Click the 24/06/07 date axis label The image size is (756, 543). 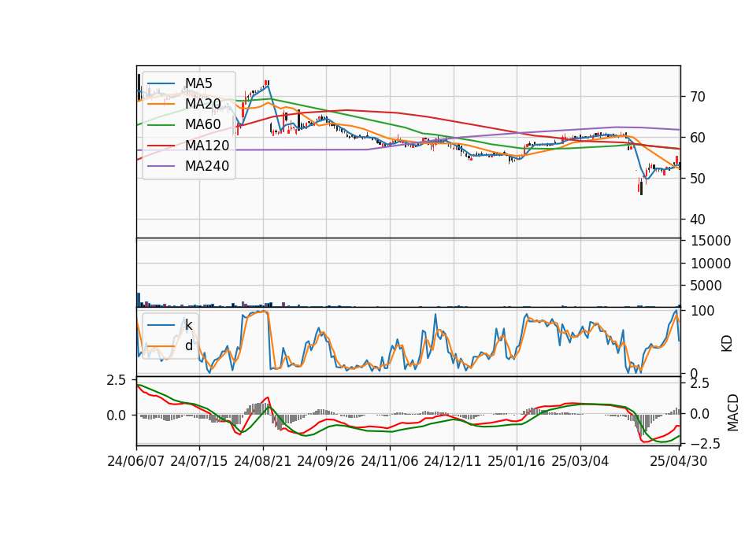point(136,461)
